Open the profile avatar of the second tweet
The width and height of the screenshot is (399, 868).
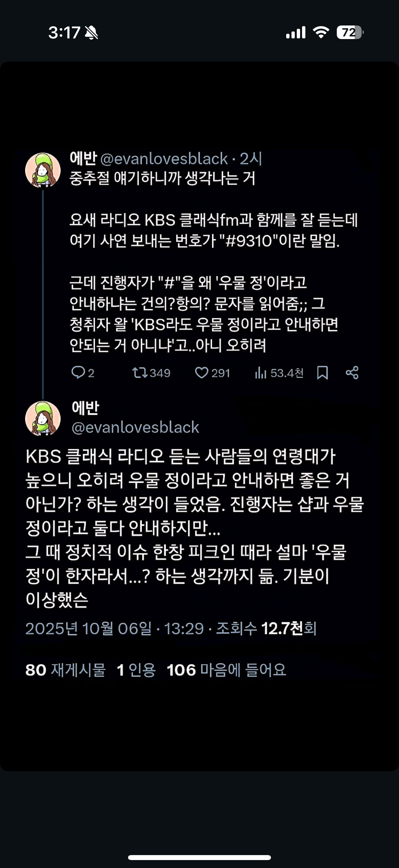coord(43,418)
